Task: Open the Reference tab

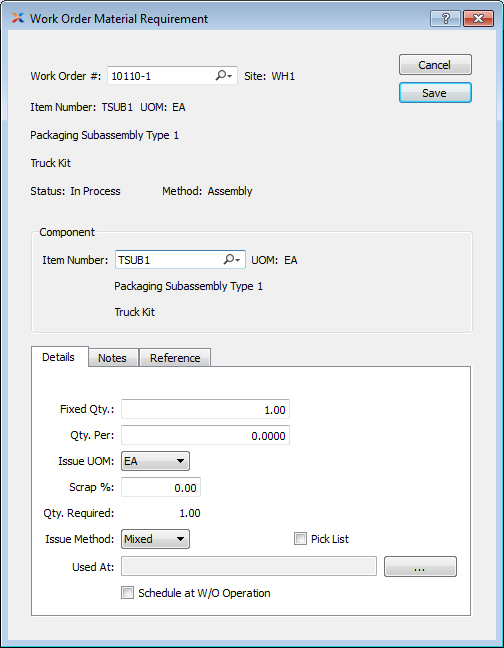Action: tap(175, 357)
